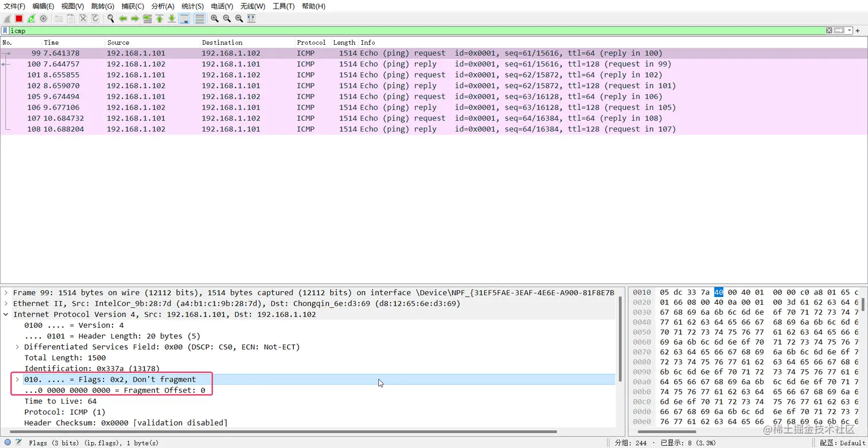Open the 统计(S) menu
Image resolution: width=868 pixels, height=448 pixels.
[192, 6]
